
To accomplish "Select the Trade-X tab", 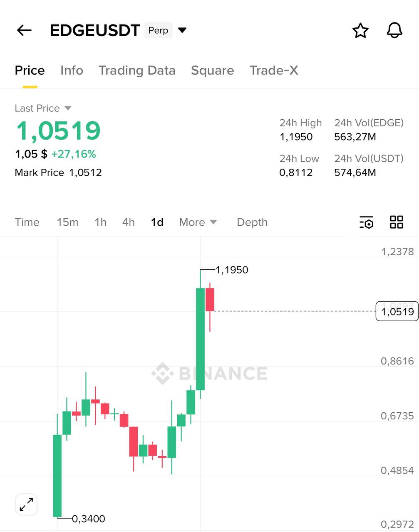I will tap(274, 71).
